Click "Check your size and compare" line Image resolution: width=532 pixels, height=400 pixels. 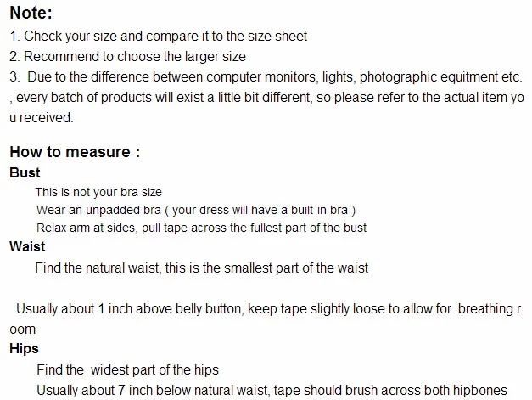[x=159, y=37]
